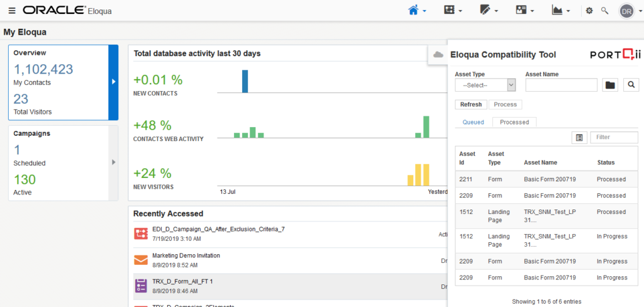The height and width of the screenshot is (307, 644).
Task: Sort by Asset Id column header
Action: click(x=467, y=159)
